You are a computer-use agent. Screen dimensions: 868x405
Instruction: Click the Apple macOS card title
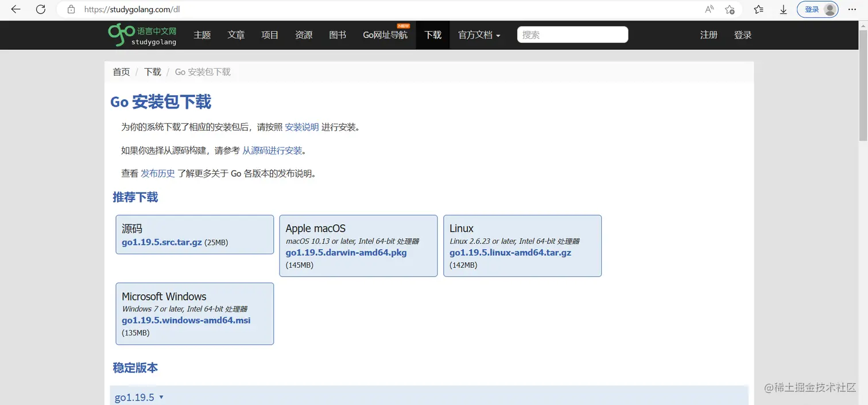(316, 228)
